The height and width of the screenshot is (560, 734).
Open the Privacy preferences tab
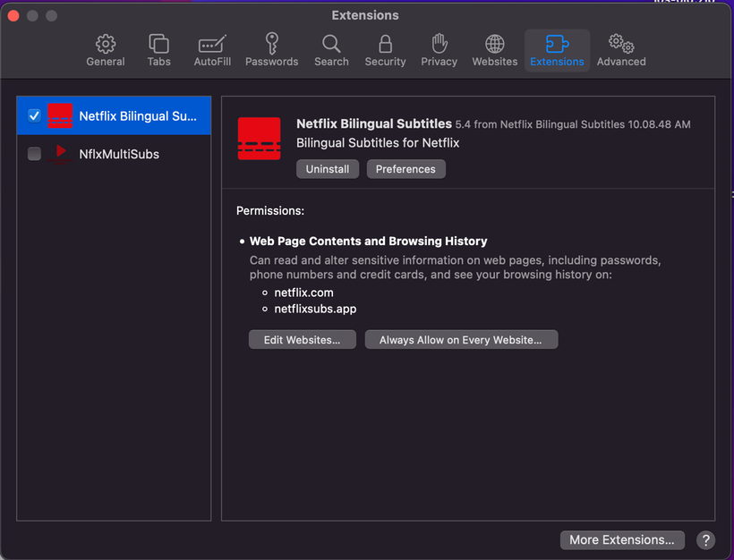tap(439, 50)
